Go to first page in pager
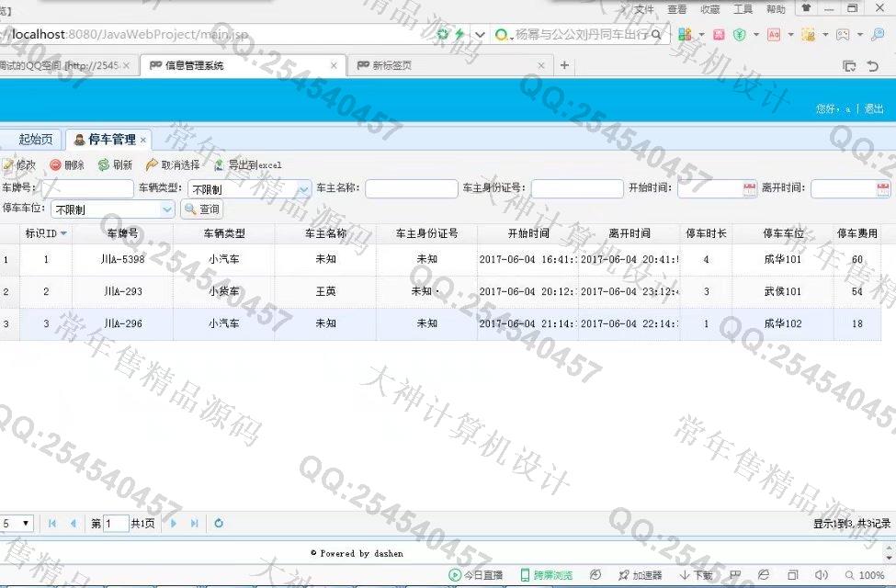 click(52, 524)
